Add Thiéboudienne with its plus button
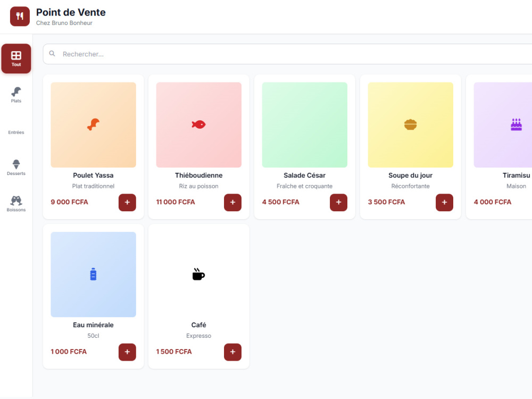Screen dimensions: 532x399 pyautogui.click(x=233, y=202)
